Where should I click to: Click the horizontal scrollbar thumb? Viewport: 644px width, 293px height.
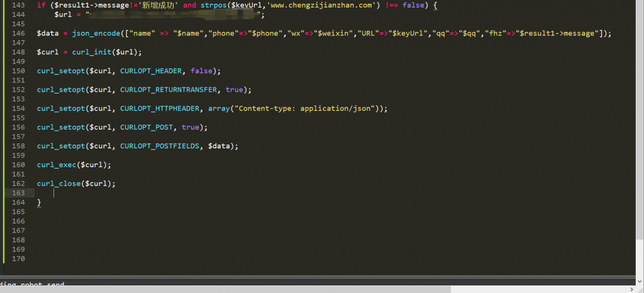click(x=226, y=289)
